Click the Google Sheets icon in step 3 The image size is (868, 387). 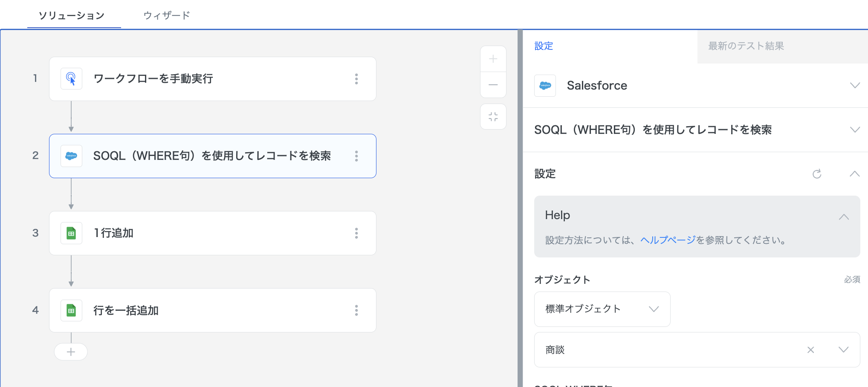(71, 233)
